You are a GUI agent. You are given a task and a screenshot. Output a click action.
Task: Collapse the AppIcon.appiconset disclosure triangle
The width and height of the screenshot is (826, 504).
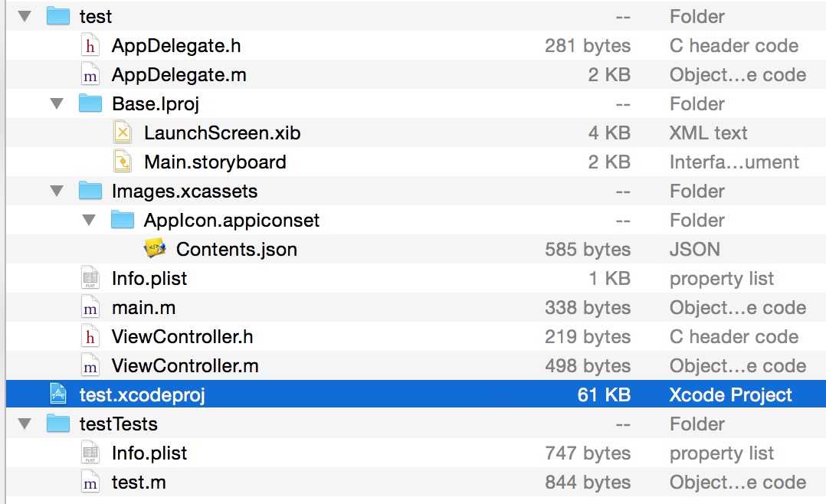[x=89, y=221]
